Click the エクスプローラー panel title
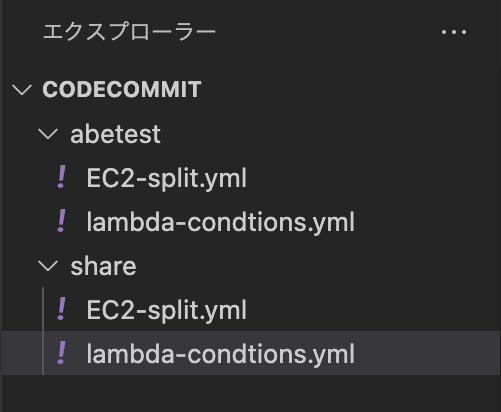 coord(129,32)
